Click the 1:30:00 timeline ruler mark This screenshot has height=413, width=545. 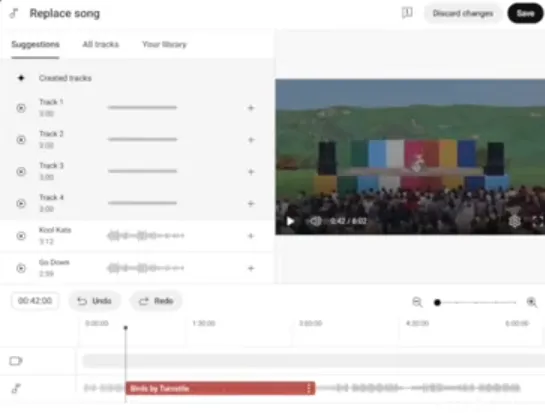click(204, 323)
